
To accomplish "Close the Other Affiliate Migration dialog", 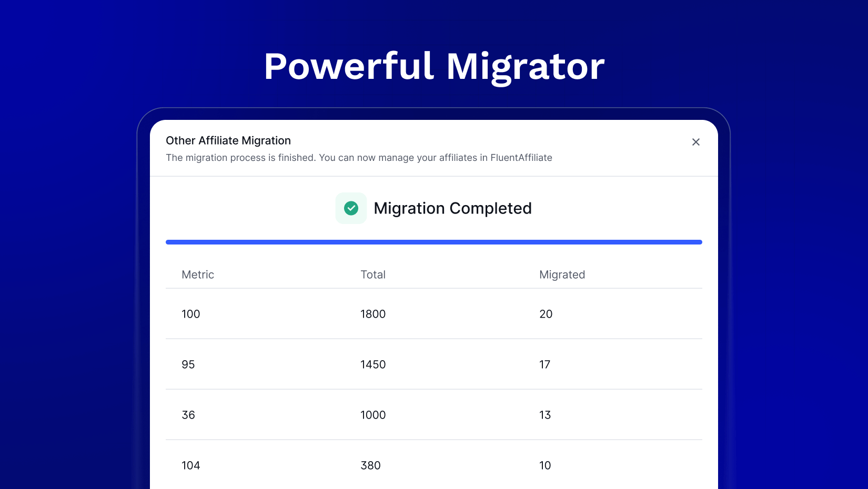I will coord(695,142).
